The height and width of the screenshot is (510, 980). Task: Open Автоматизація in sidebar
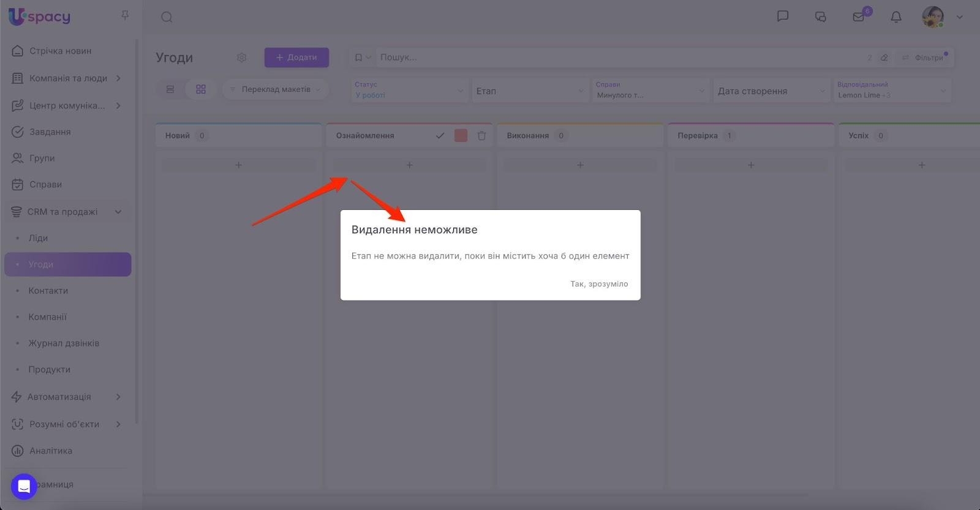[x=59, y=397]
